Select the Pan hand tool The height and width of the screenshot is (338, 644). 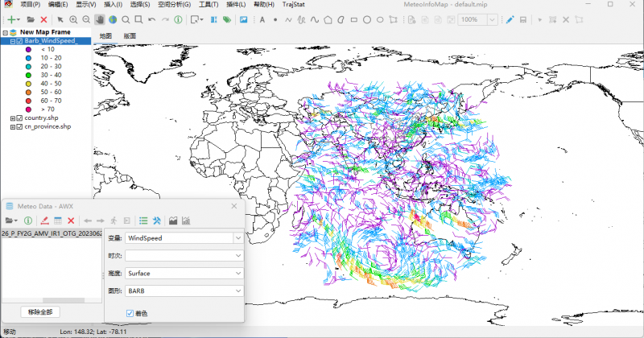pyautogui.click(x=100, y=19)
